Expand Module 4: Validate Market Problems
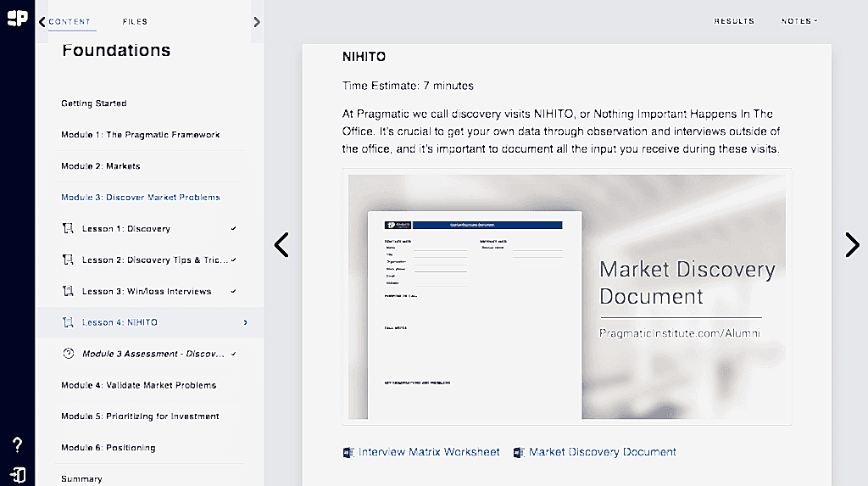The height and width of the screenshot is (486, 868). click(x=139, y=385)
